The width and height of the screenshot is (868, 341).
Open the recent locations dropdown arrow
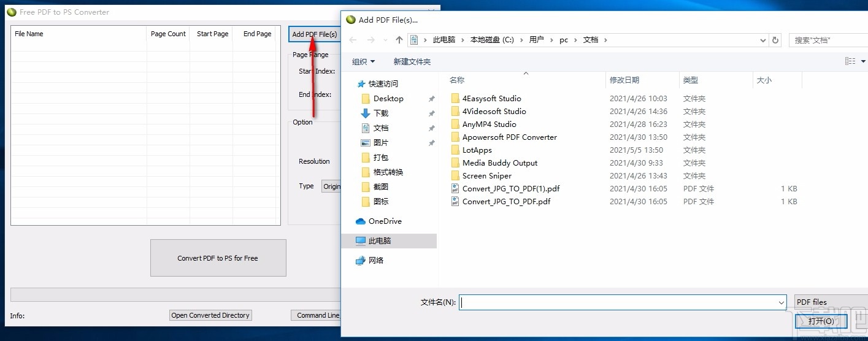(x=385, y=40)
